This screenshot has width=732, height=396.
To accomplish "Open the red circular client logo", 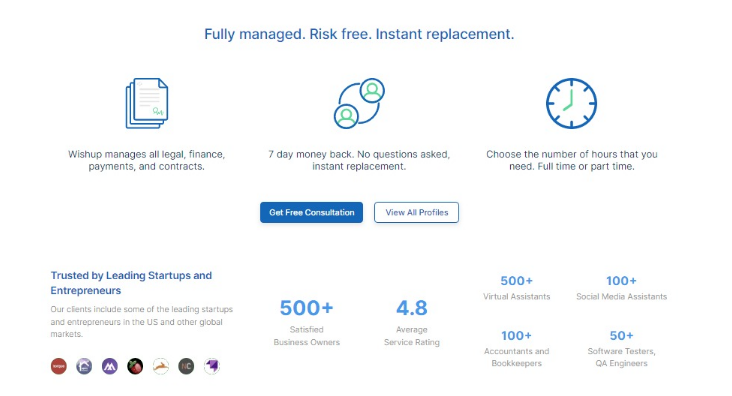I will [x=59, y=366].
